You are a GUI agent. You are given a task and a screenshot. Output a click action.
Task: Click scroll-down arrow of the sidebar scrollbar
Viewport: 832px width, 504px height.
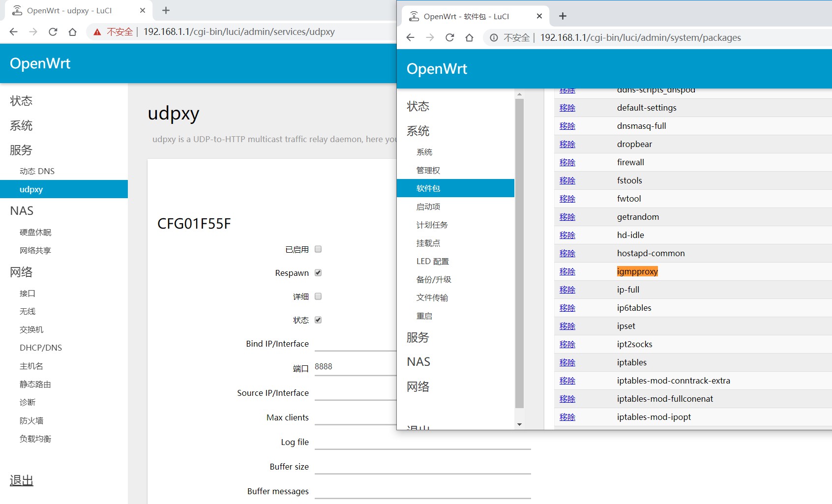click(x=519, y=424)
